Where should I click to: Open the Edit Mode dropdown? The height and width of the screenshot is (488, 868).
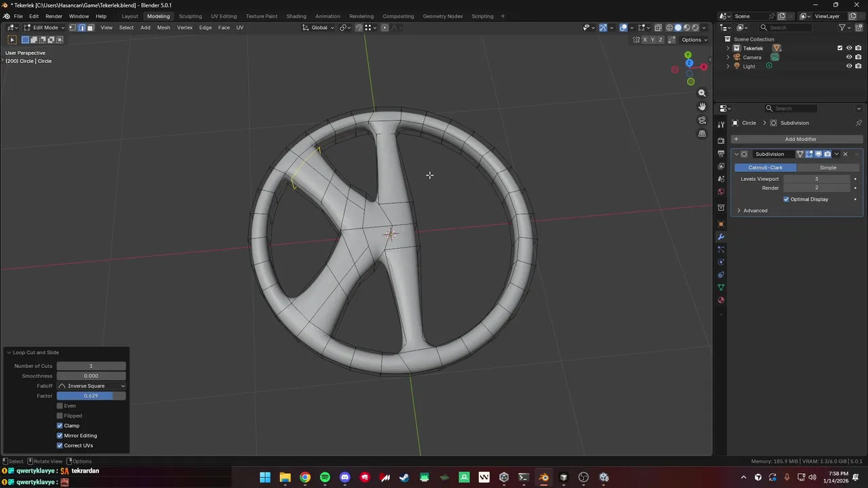44,28
